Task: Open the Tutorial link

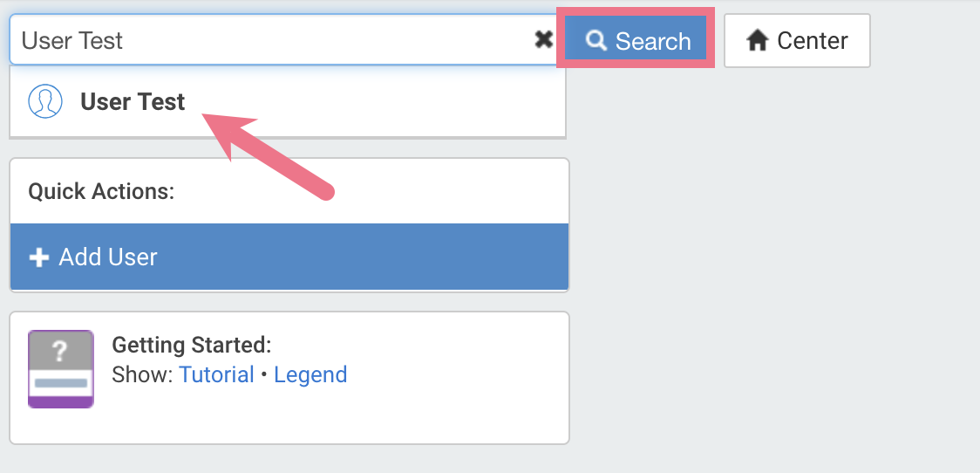Action: pos(216,374)
